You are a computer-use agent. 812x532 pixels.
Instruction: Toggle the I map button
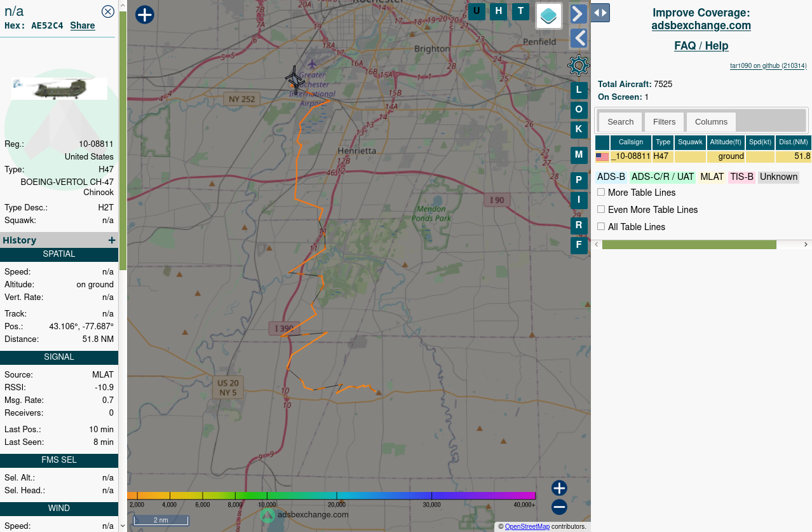pos(579,200)
